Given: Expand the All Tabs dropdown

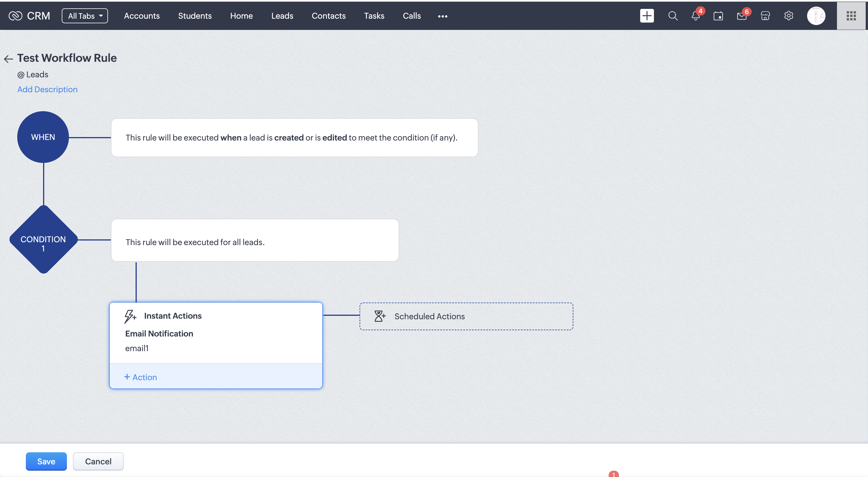Looking at the screenshot, I should coord(85,16).
